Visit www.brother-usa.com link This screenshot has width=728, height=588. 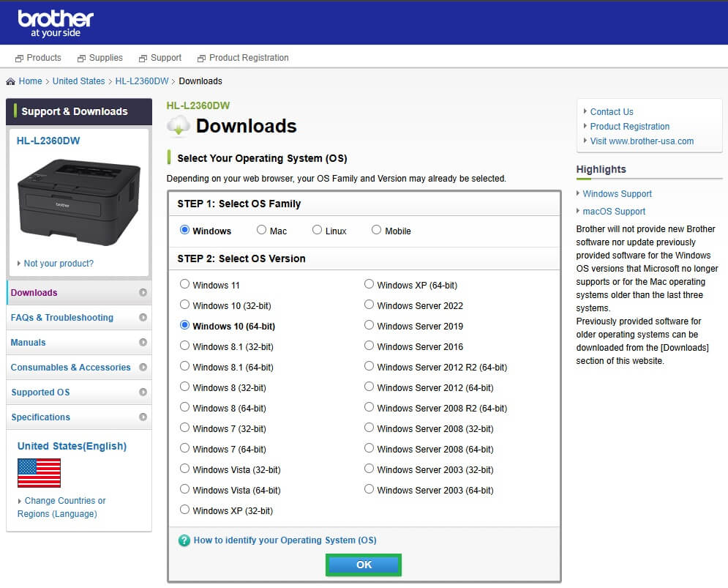[x=642, y=141]
